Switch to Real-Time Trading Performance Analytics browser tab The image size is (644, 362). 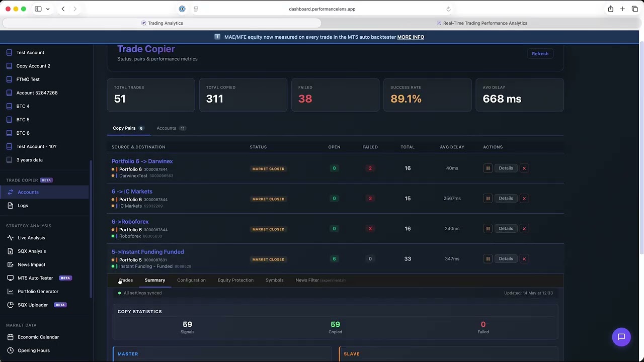point(481,23)
